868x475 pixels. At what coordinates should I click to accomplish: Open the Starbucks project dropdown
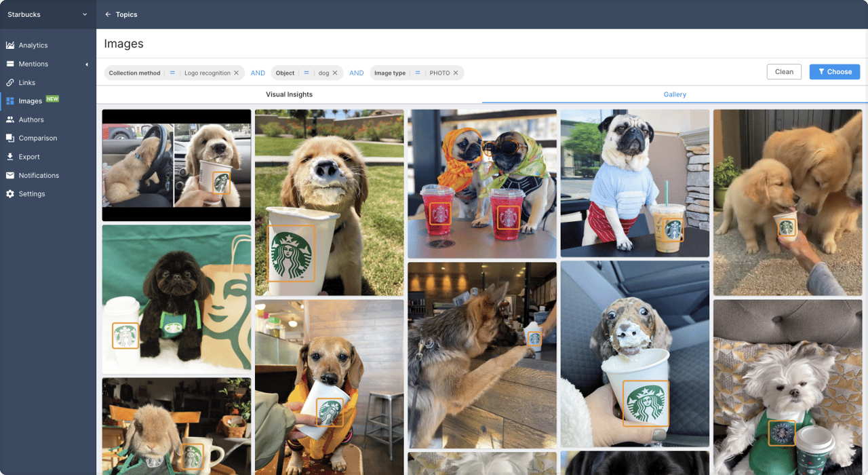click(x=47, y=14)
